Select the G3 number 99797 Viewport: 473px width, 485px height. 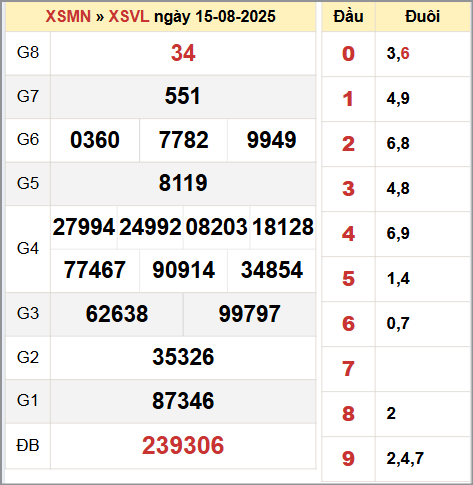click(x=250, y=314)
